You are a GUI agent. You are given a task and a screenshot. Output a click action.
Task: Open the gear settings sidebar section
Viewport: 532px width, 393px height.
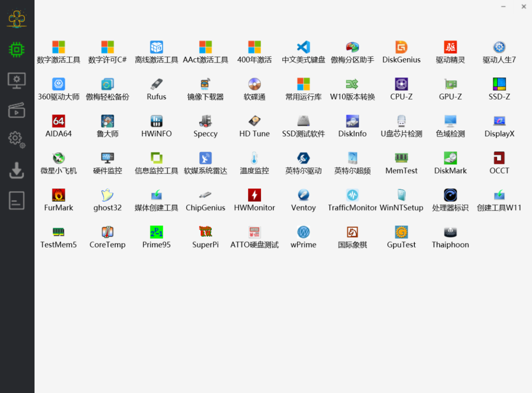coord(17,140)
